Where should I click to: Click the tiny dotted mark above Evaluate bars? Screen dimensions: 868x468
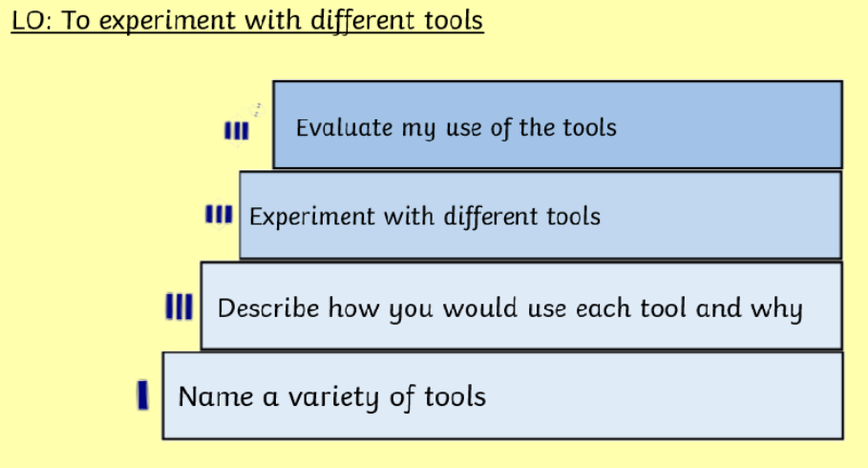tap(257, 109)
